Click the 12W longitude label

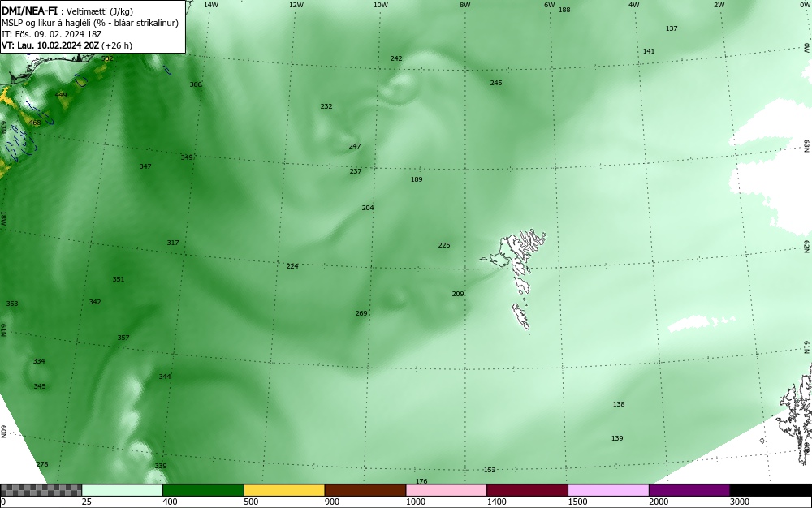pyautogui.click(x=296, y=5)
